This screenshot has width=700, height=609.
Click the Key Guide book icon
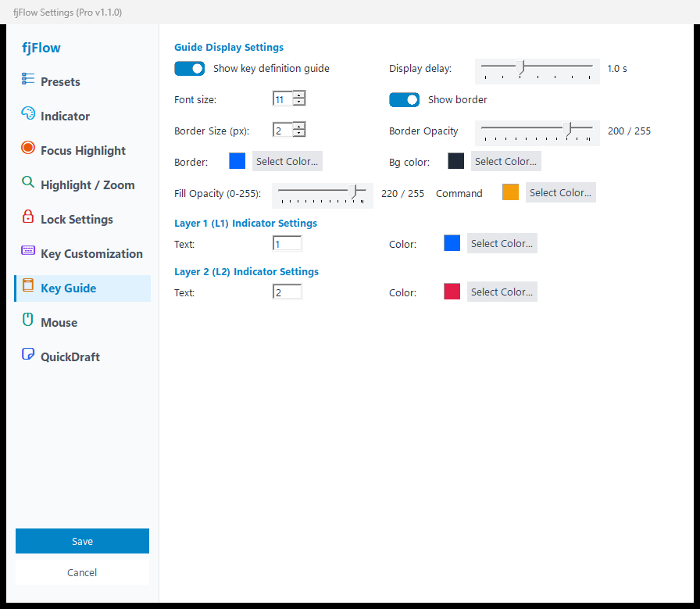[x=27, y=285]
